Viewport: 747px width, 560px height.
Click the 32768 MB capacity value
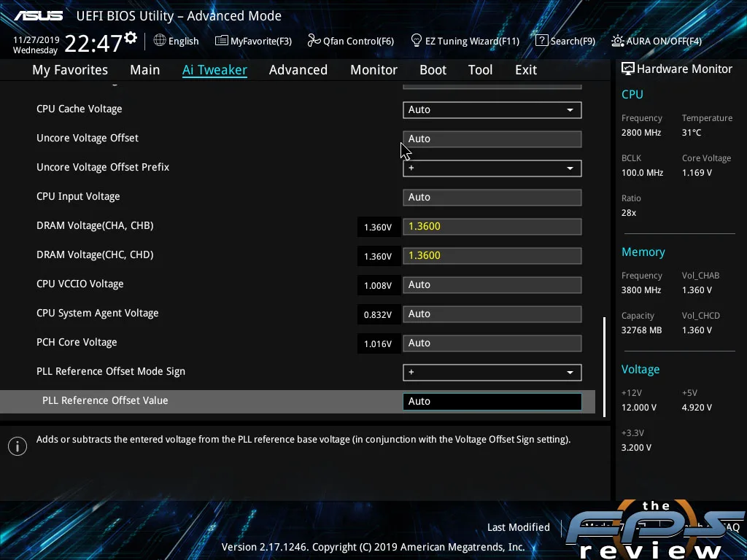642,330
